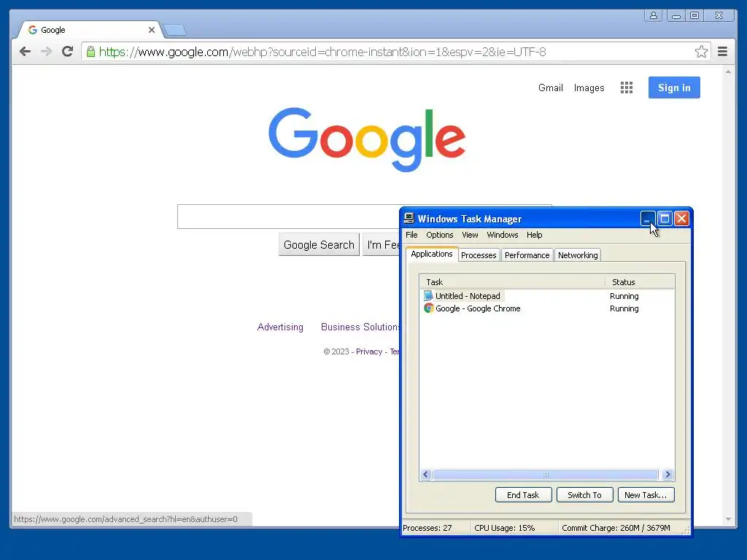The height and width of the screenshot is (560, 747).
Task: Click the Switch To button
Action: point(584,495)
